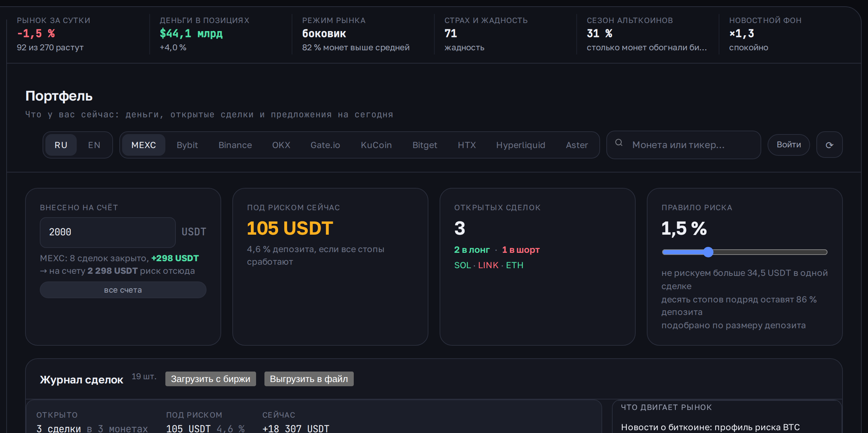The image size is (868, 433).
Task: Click the '105 USDT' risk value
Action: 290,228
